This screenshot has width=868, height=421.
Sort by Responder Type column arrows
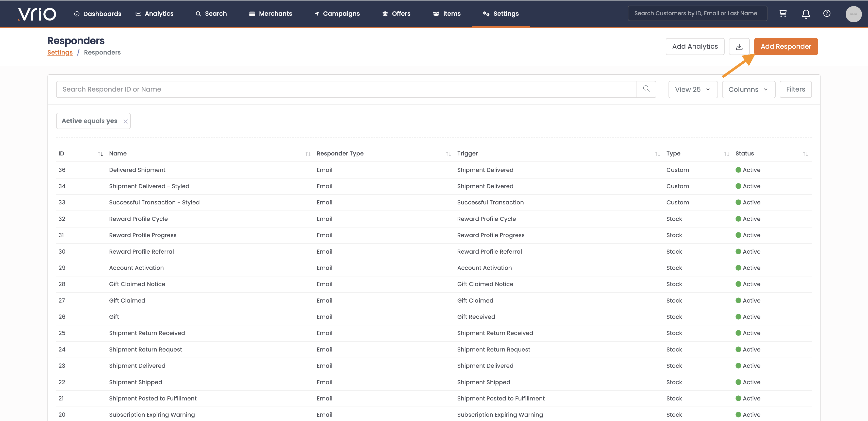448,154
